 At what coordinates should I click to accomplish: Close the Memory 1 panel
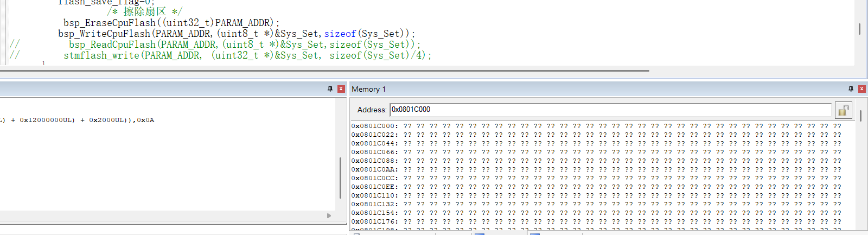click(x=861, y=89)
